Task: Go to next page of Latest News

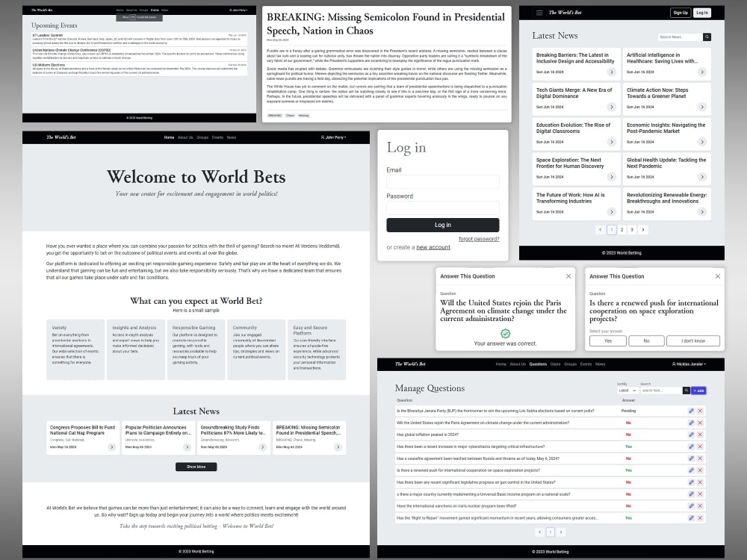Action: pos(642,229)
